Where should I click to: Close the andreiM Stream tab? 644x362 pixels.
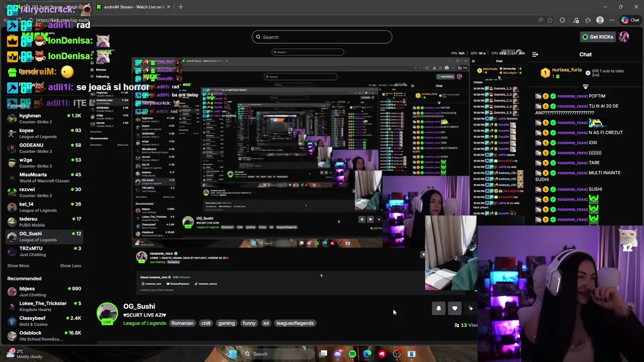click(169, 7)
